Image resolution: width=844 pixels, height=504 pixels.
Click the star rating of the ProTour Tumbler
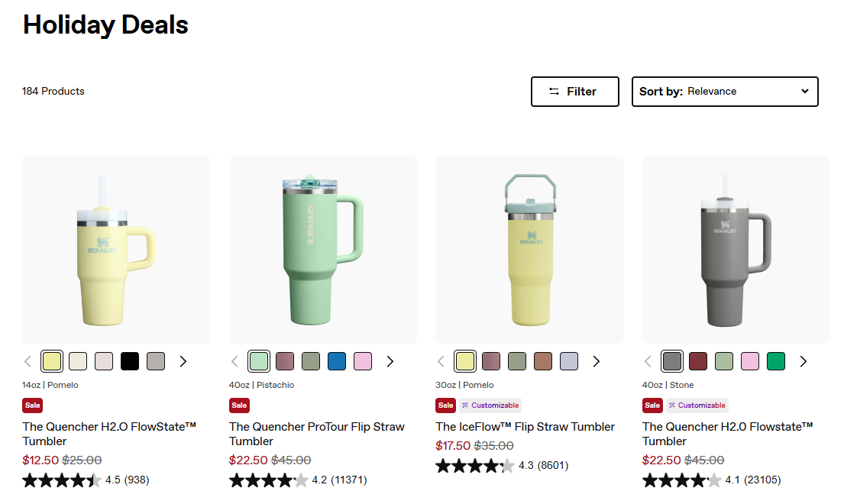click(x=269, y=480)
